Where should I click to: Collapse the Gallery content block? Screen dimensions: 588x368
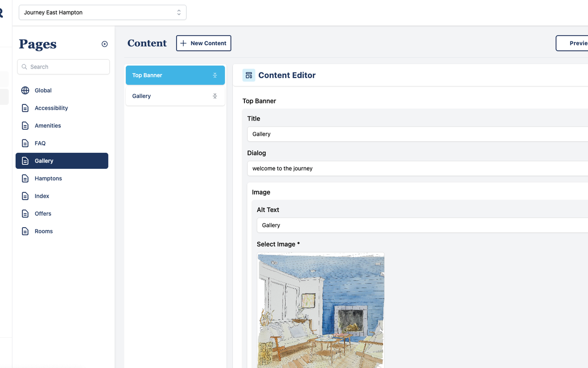[215, 96]
